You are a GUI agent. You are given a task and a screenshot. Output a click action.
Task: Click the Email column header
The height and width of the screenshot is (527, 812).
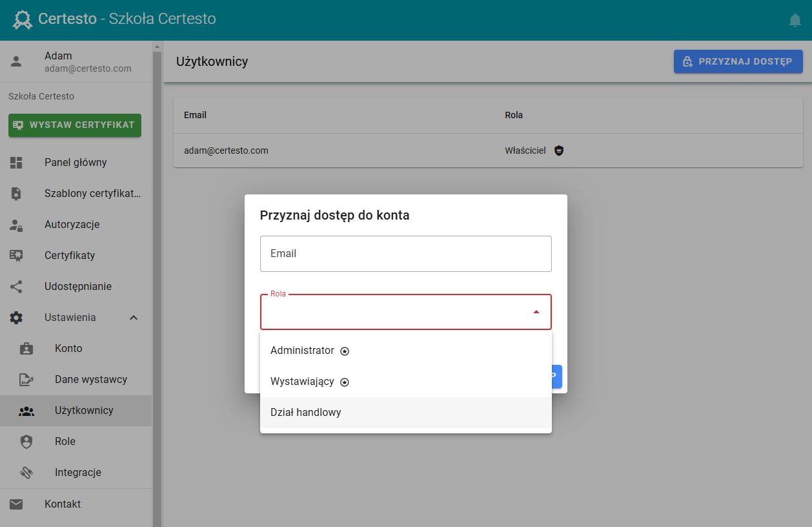point(195,115)
